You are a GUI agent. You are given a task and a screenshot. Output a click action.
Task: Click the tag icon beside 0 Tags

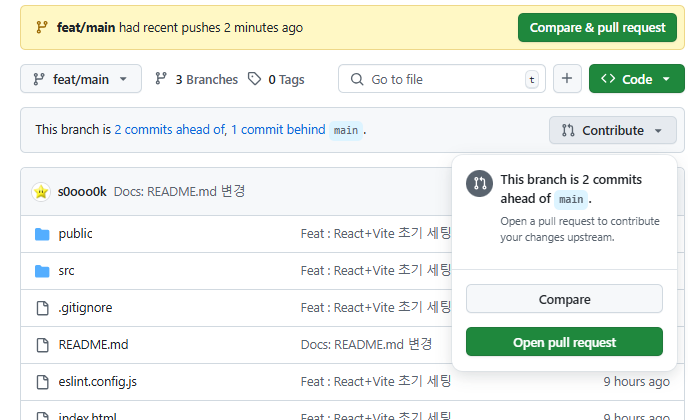[254, 79]
